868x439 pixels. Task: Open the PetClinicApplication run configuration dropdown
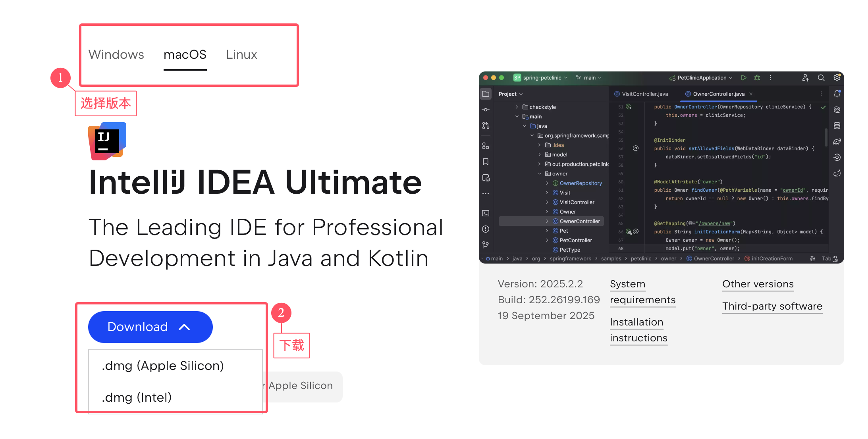point(701,78)
